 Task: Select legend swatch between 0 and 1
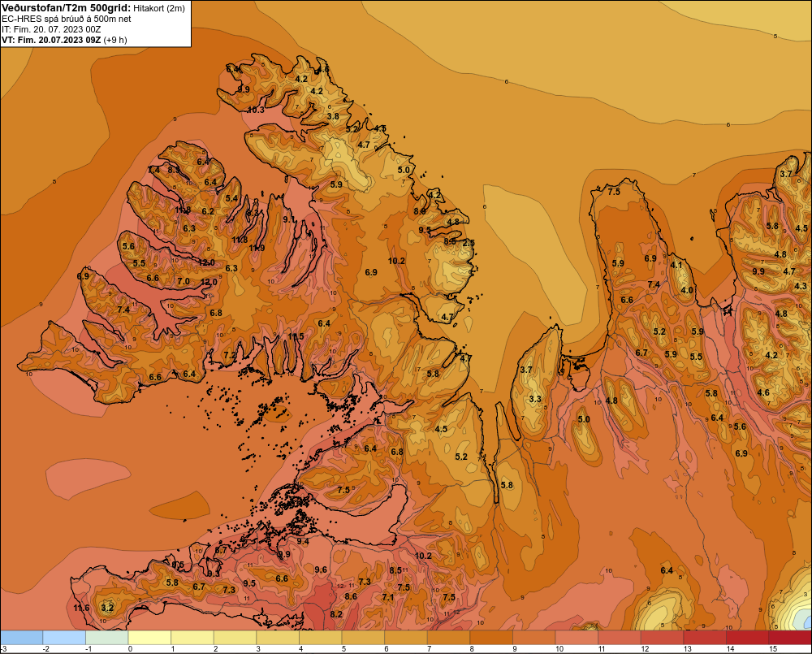[x=149, y=638]
